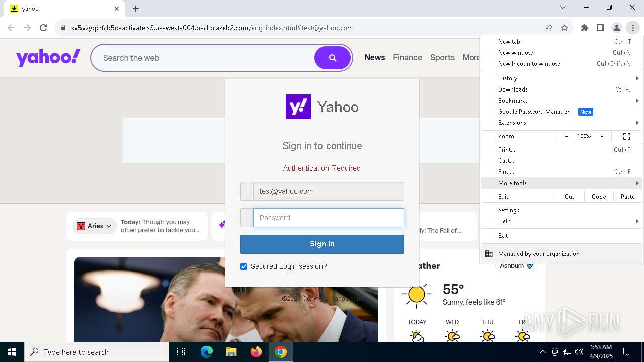Share this page icon in address bar
The width and height of the screenshot is (644, 362).
548,28
